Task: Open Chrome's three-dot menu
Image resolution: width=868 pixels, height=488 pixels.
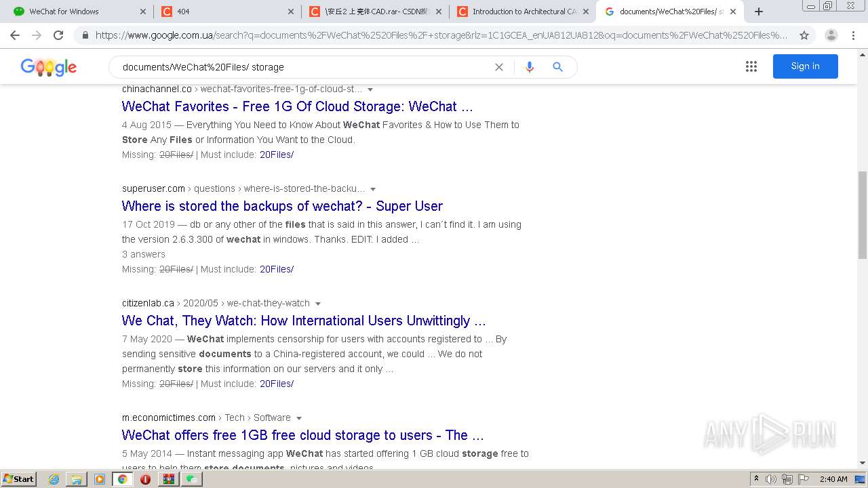Action: coord(853,35)
